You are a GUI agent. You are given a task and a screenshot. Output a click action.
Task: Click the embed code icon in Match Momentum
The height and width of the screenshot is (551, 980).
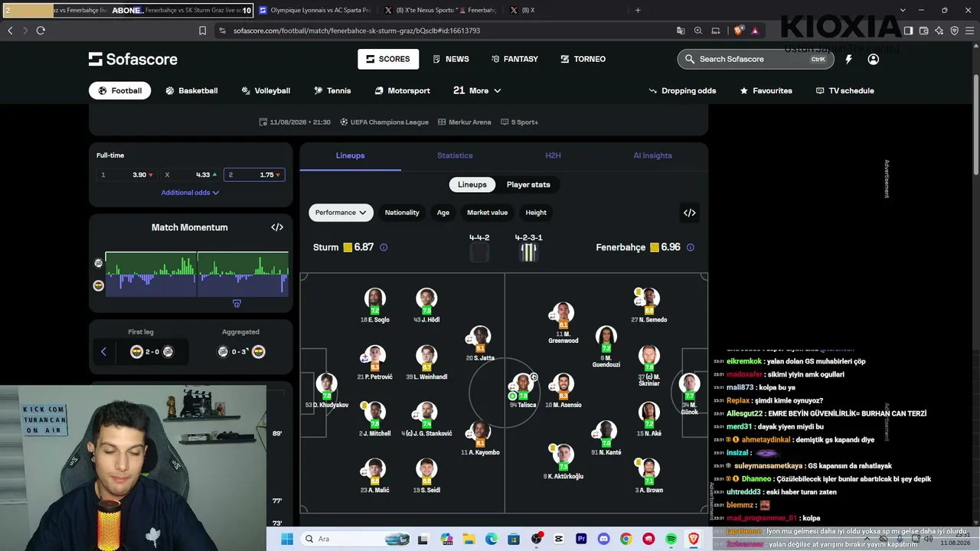[277, 227]
